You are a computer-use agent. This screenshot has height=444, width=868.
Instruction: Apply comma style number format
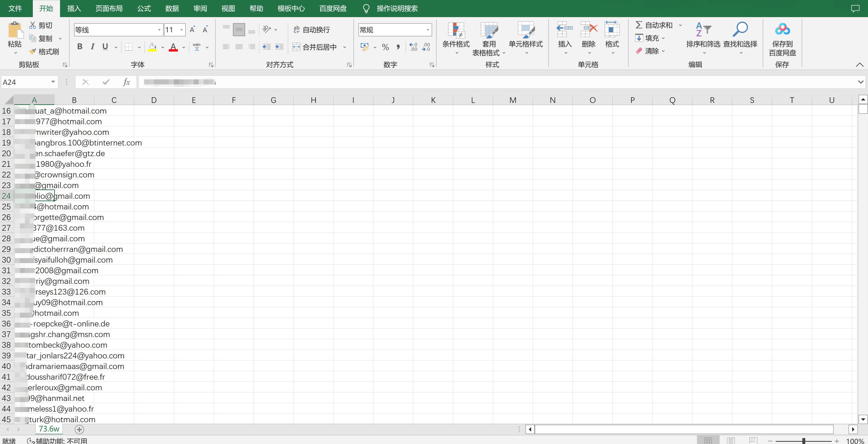398,47
